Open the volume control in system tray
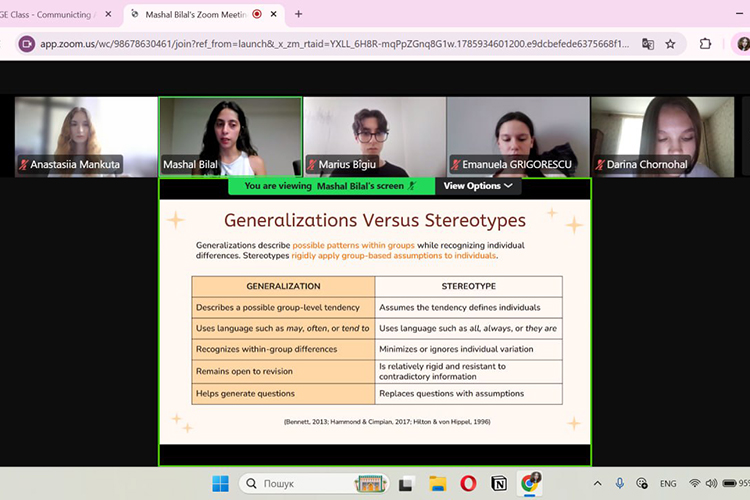The width and height of the screenshot is (750, 500). point(711,483)
